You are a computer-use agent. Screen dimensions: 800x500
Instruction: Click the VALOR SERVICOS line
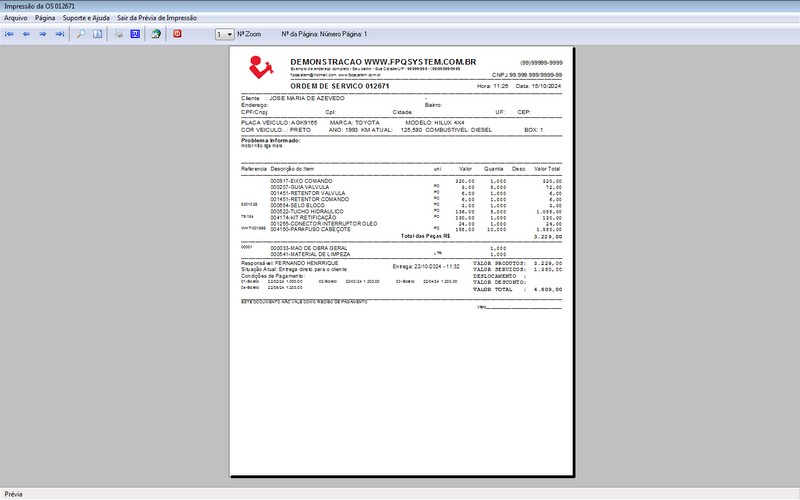point(517,269)
